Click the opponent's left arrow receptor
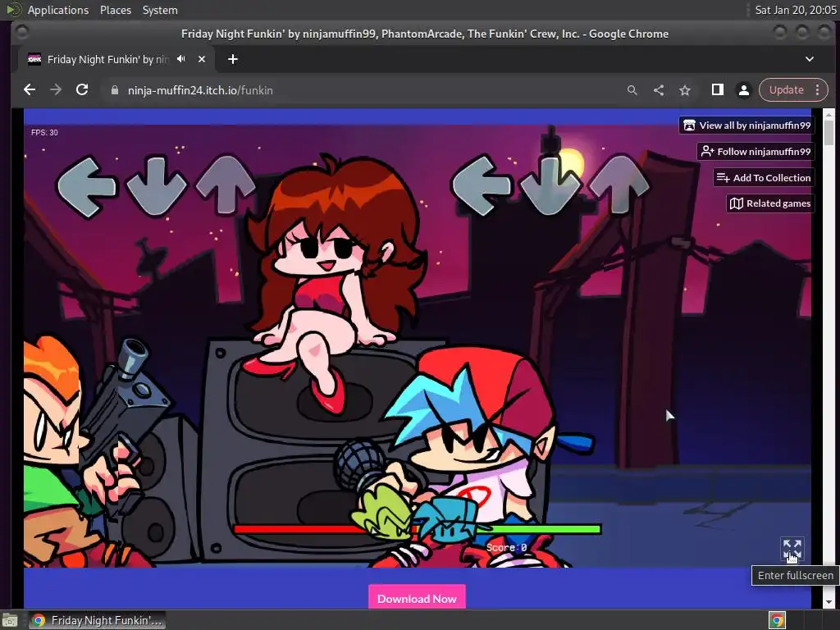 point(86,187)
